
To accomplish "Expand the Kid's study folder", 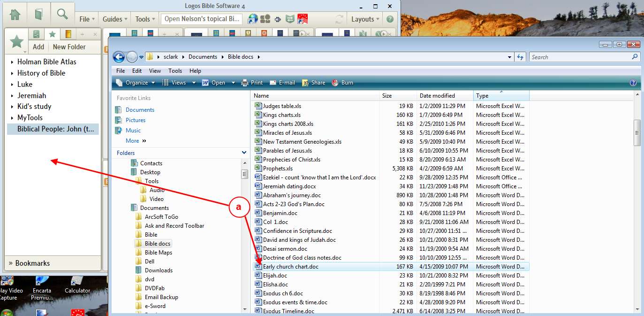I will [x=12, y=107].
